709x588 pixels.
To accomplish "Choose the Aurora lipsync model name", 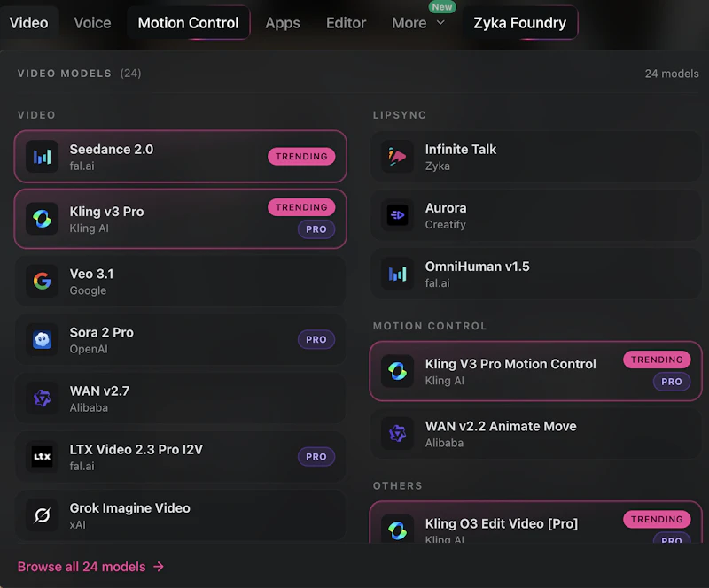I will [446, 208].
